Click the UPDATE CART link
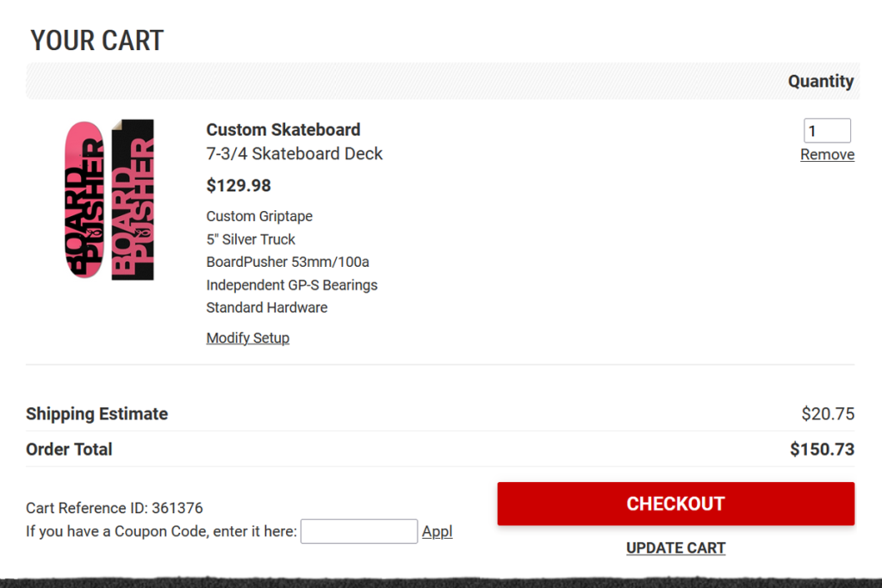 [x=675, y=548]
